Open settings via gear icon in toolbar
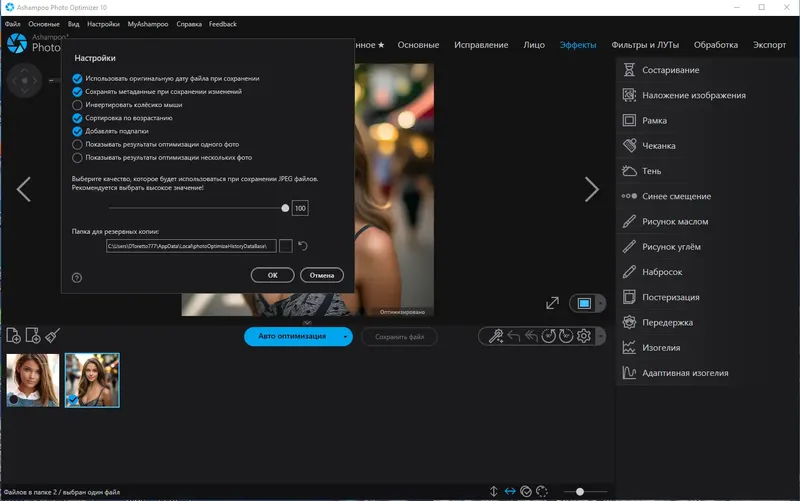The height and width of the screenshot is (501, 800). [584, 336]
